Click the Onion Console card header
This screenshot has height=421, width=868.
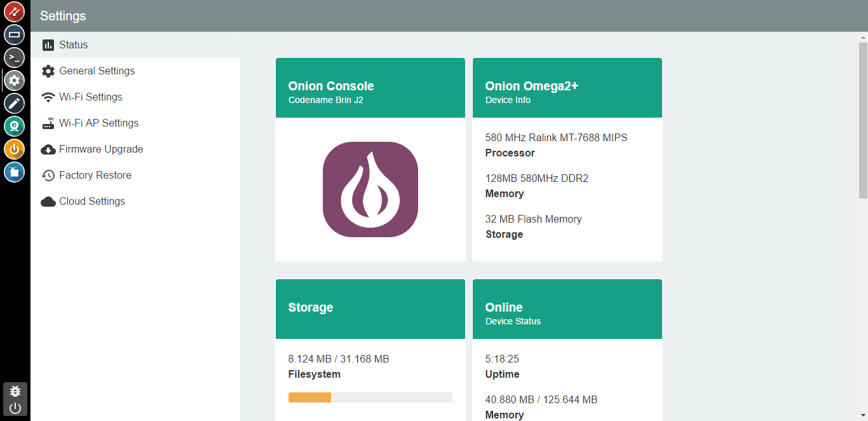tap(370, 88)
